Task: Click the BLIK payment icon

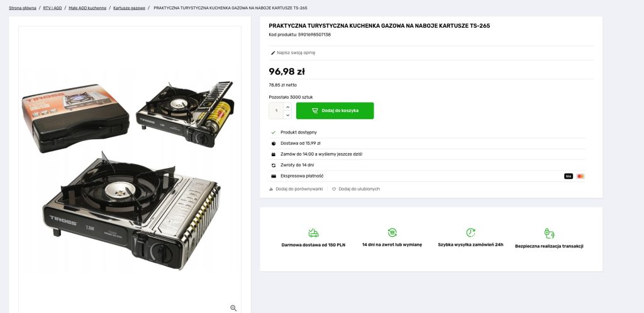Action: [569, 176]
